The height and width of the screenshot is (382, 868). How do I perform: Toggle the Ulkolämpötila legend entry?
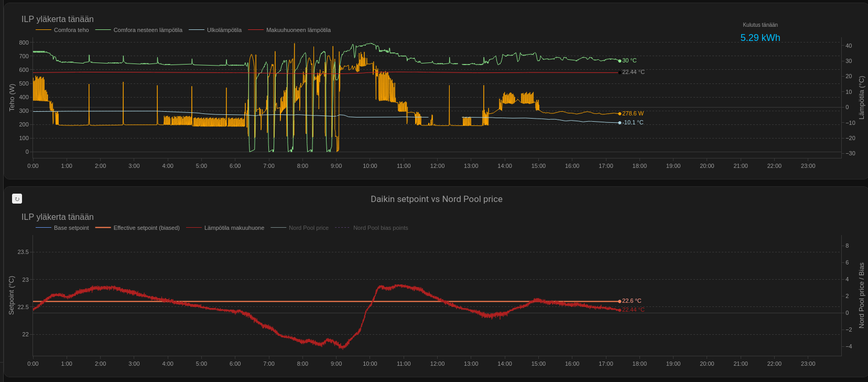tap(224, 30)
